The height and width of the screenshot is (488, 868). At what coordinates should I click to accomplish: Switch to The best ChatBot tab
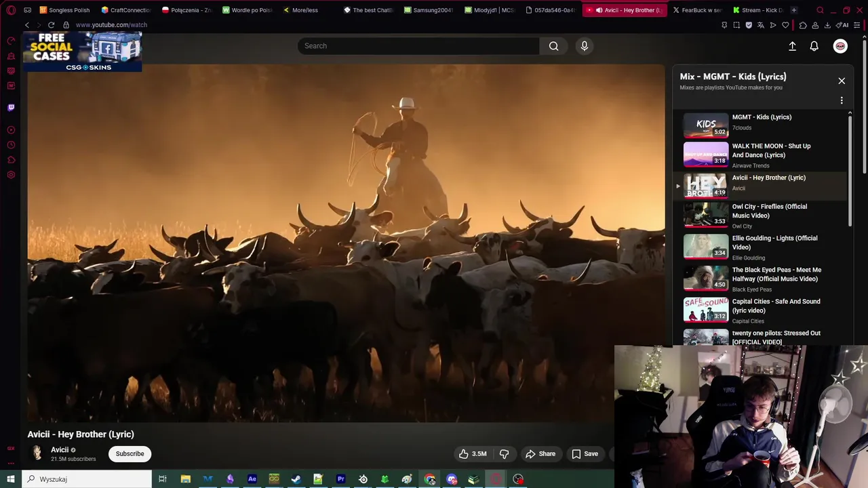(x=368, y=10)
